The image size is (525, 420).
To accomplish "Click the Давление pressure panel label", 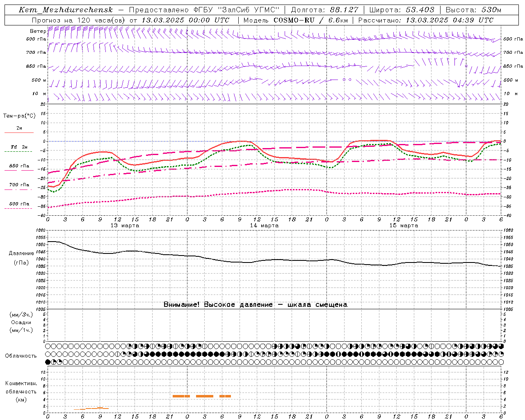I will [x=21, y=253].
